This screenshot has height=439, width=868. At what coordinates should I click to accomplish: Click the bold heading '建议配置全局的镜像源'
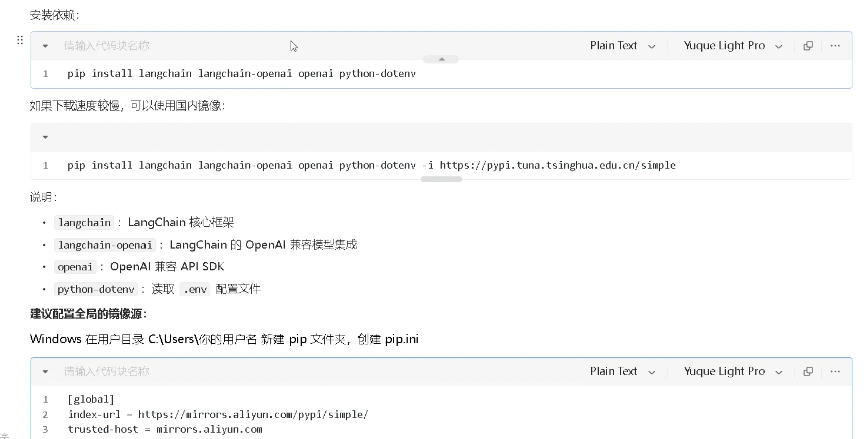[x=86, y=314]
